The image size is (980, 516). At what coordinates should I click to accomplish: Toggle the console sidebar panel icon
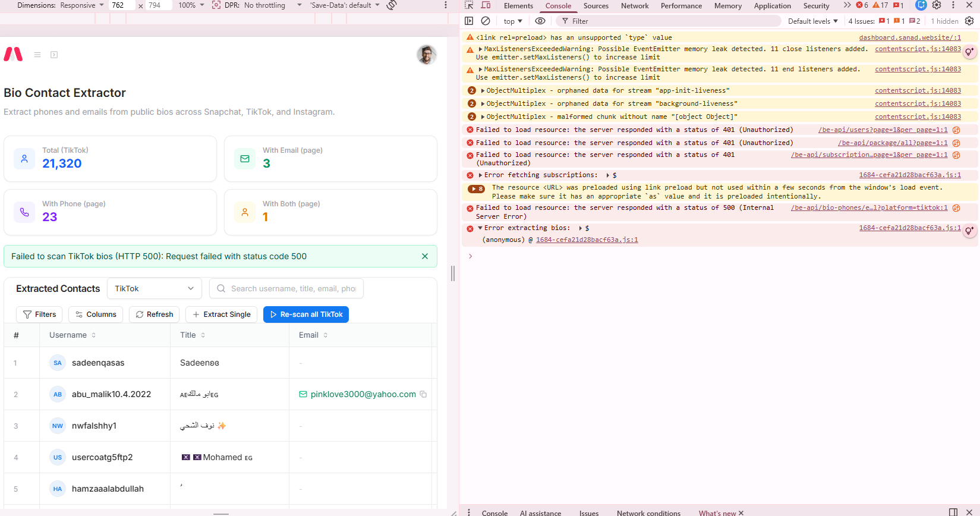[469, 21]
